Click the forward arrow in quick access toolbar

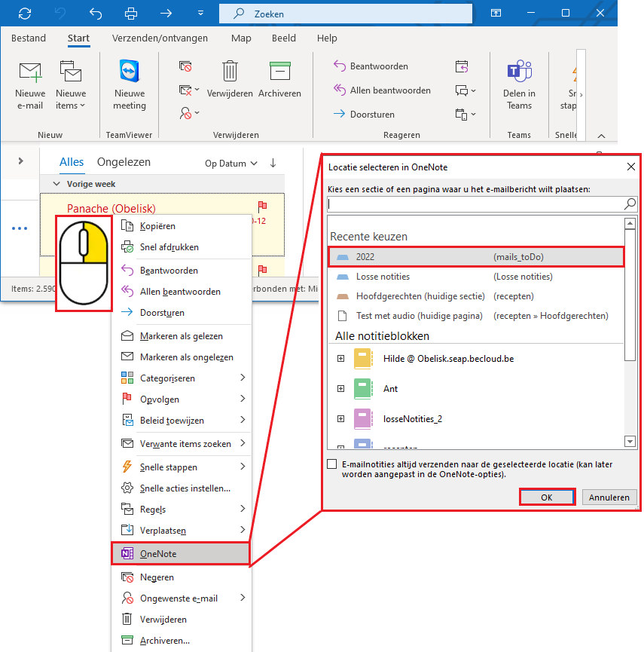(x=166, y=14)
